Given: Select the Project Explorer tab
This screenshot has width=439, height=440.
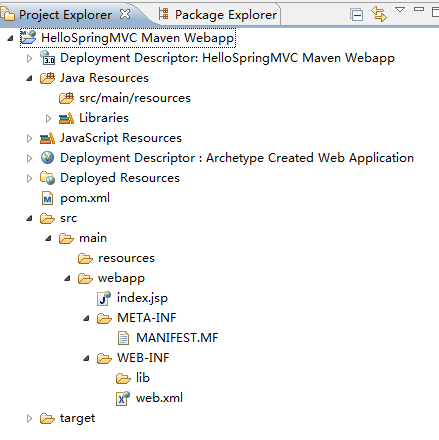Looking at the screenshot, I should tap(58, 15).
